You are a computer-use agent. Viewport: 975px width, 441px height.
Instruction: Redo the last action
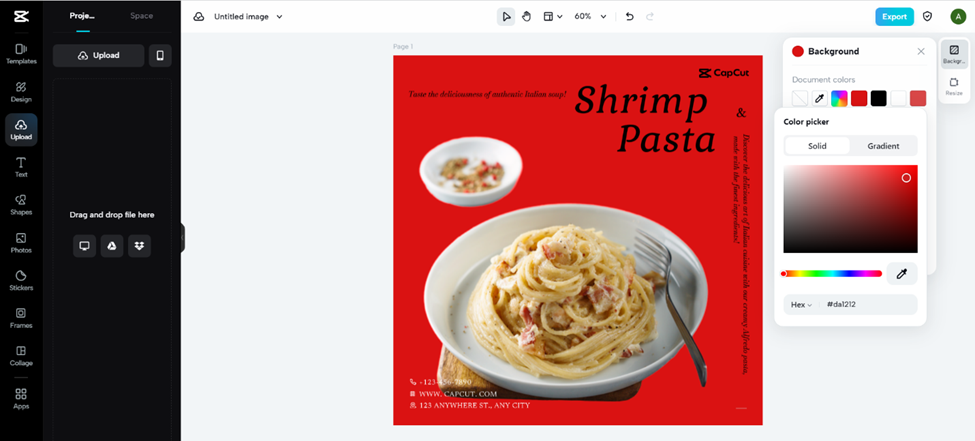(650, 17)
